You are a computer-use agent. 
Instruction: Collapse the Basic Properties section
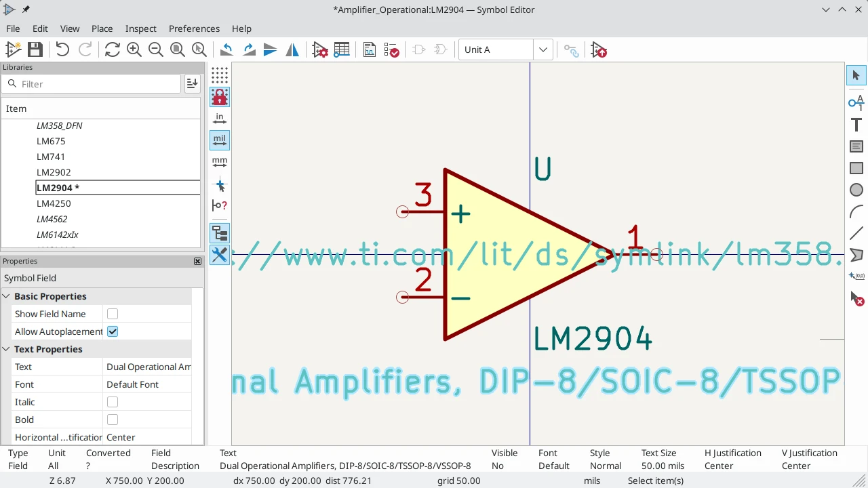click(6, 296)
